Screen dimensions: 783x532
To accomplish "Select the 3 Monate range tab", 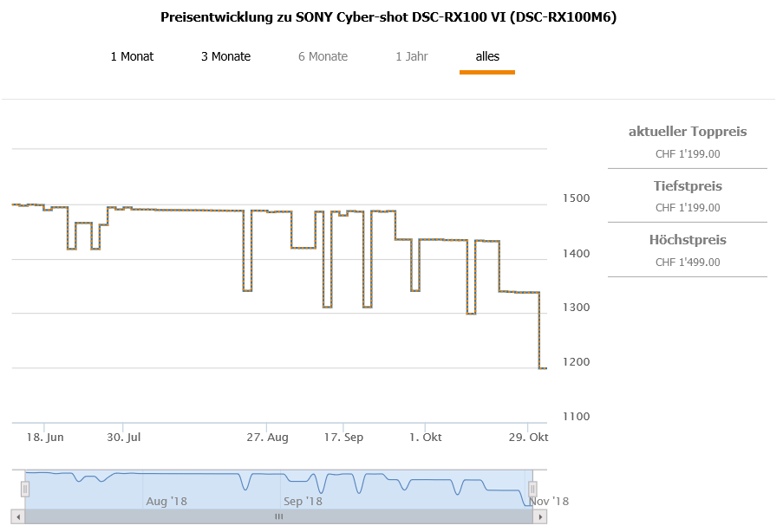I will 225,56.
